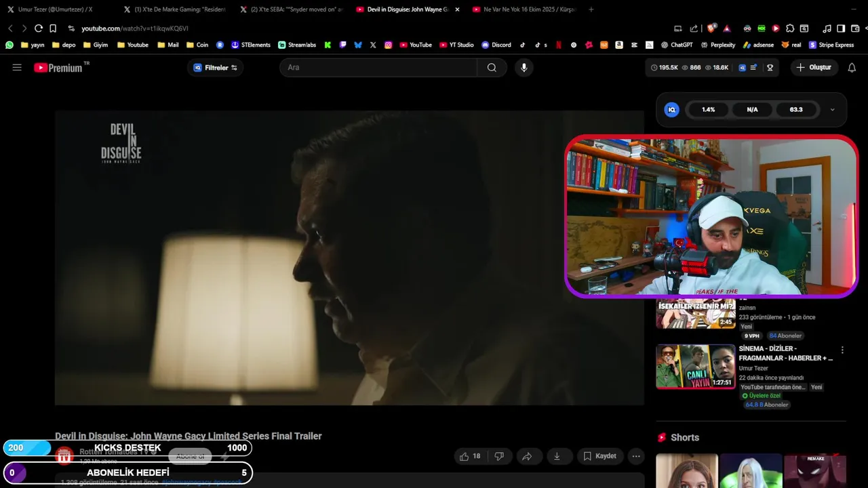868x488 pixels.
Task: Open a new browser tab
Action: click(x=591, y=9)
